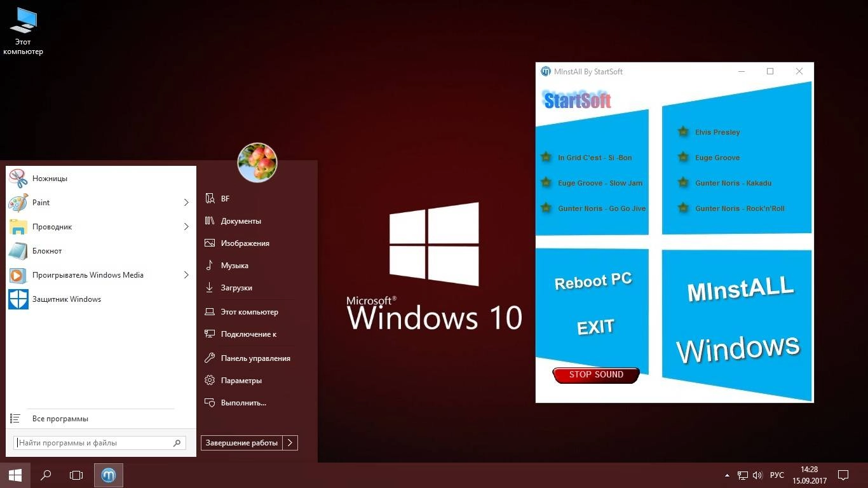Click Reboot PC in MInstAll window

coord(593,282)
